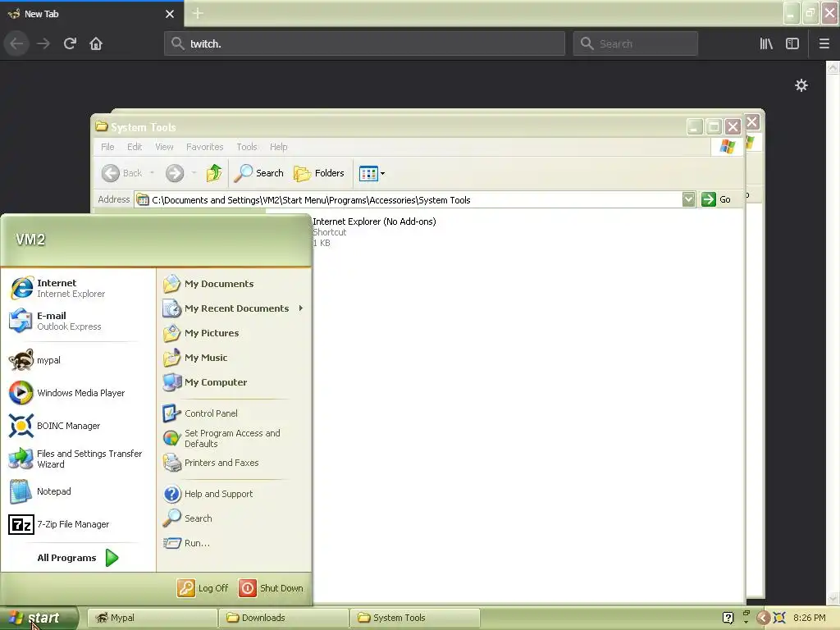Open Favorites menu in System Tools window
Viewport: 840px width, 630px height.
tap(204, 147)
